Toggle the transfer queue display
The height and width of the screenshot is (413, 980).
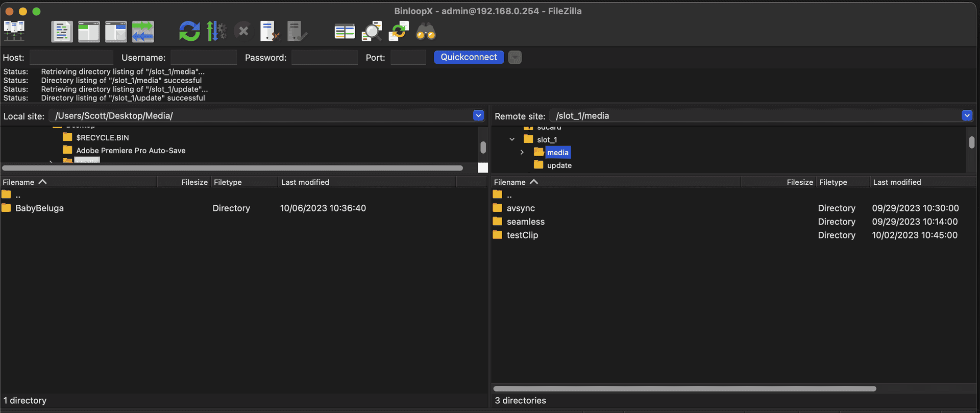click(x=143, y=32)
